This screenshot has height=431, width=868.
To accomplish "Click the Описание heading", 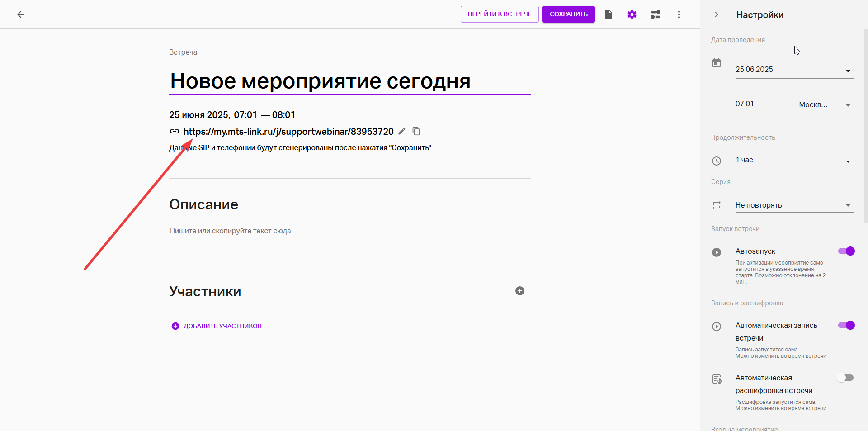I will [x=203, y=204].
